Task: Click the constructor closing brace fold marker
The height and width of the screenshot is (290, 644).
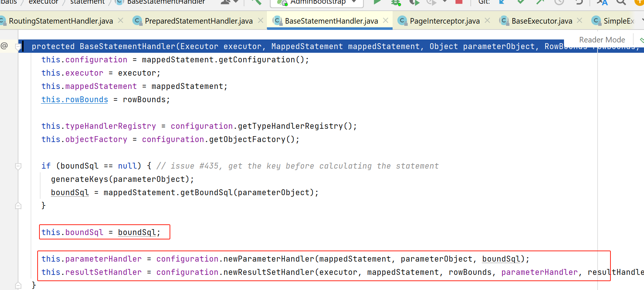Action: 18,285
